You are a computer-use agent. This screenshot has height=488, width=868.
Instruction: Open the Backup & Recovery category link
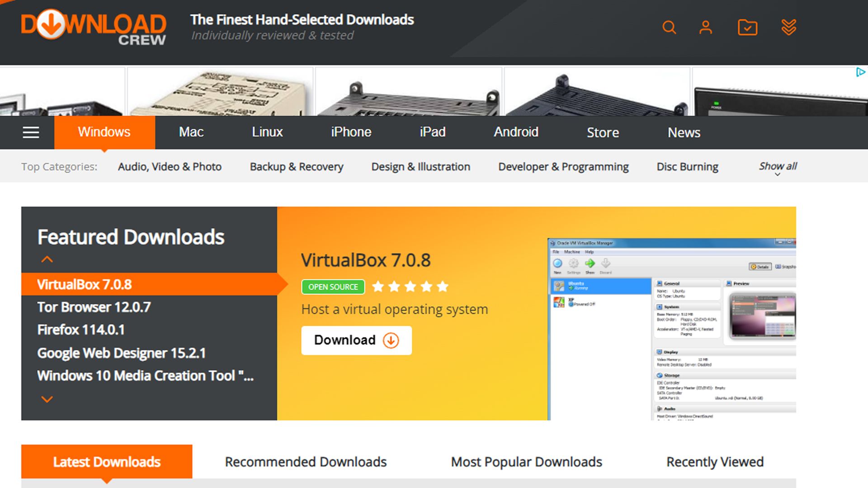[x=296, y=166]
